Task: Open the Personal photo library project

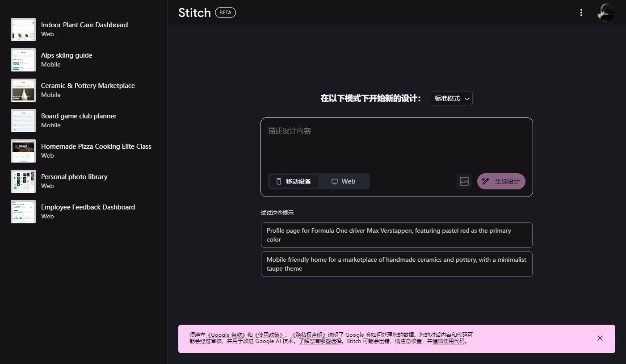Action: [84, 181]
